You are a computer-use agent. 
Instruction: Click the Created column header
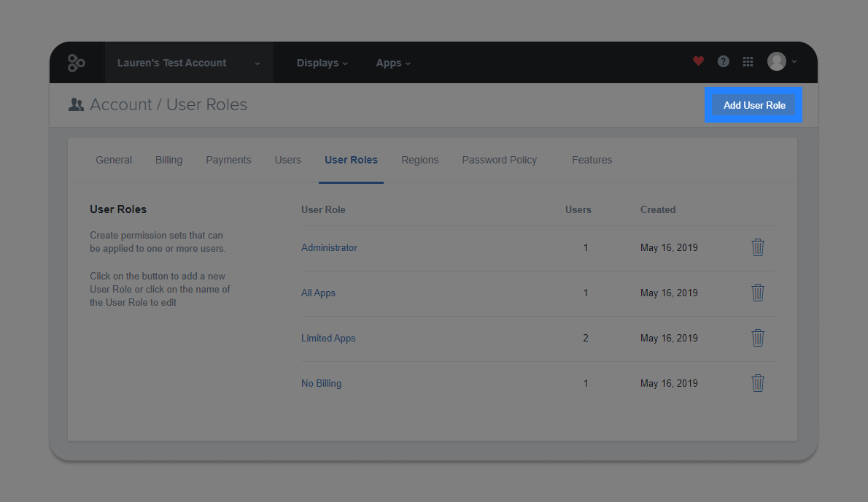[658, 209]
